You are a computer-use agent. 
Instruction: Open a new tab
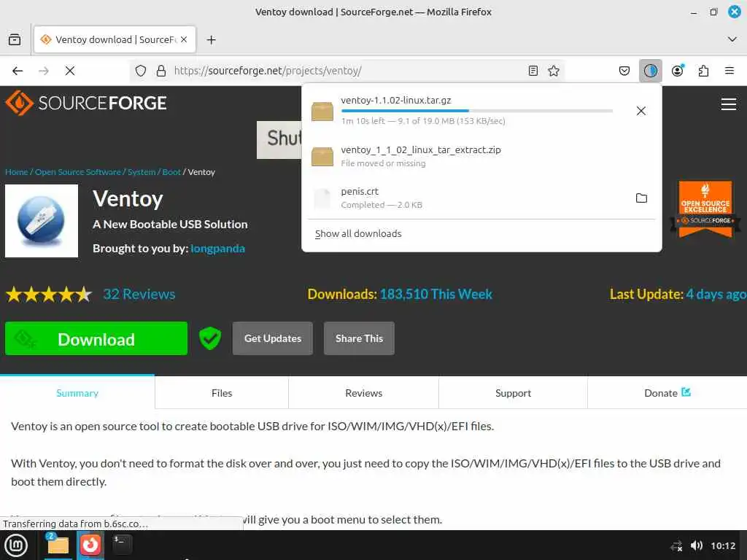click(211, 39)
